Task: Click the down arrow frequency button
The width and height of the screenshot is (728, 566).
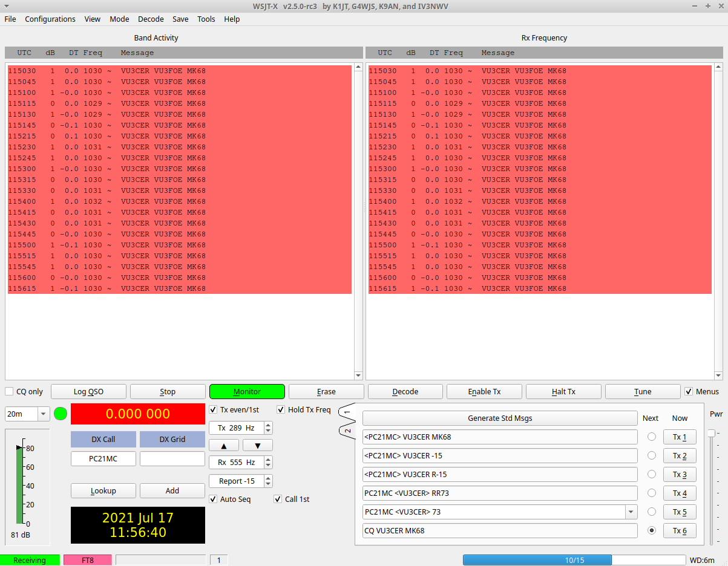Action: coord(258,446)
